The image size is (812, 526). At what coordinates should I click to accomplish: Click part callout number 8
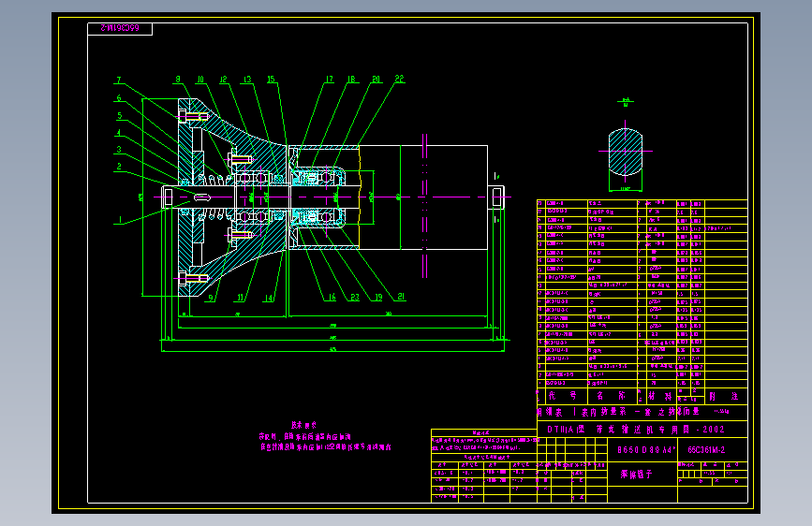click(178, 80)
